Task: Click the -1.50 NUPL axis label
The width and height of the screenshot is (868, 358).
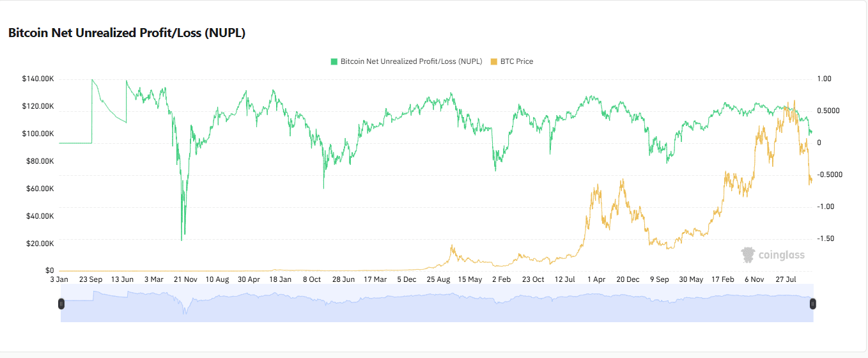Action: (827, 238)
